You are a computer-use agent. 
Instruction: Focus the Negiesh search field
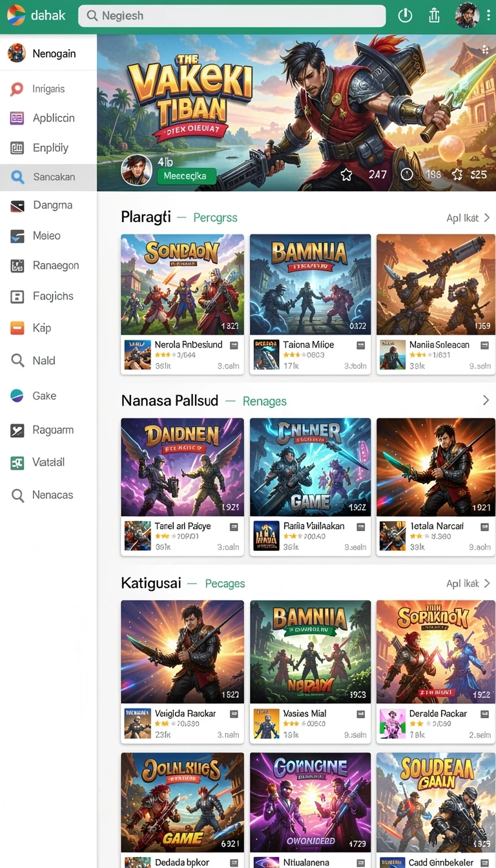(x=232, y=15)
